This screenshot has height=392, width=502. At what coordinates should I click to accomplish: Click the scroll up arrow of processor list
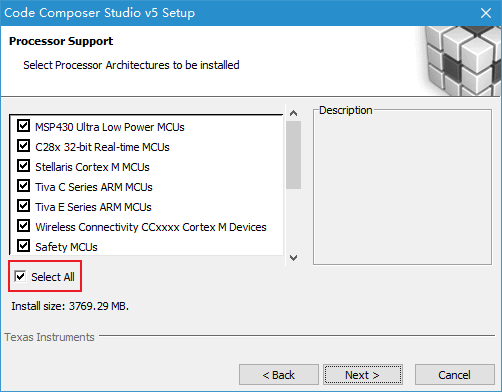(x=293, y=113)
